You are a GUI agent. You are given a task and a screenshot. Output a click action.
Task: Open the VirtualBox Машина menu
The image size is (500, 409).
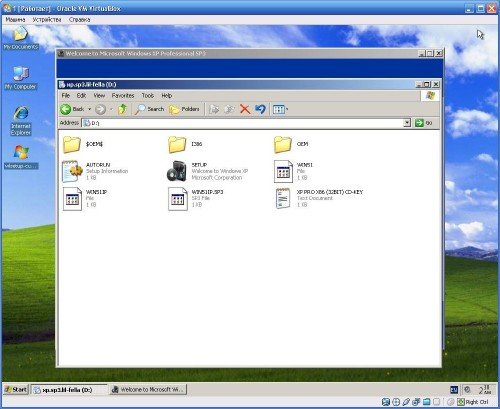click(15, 20)
